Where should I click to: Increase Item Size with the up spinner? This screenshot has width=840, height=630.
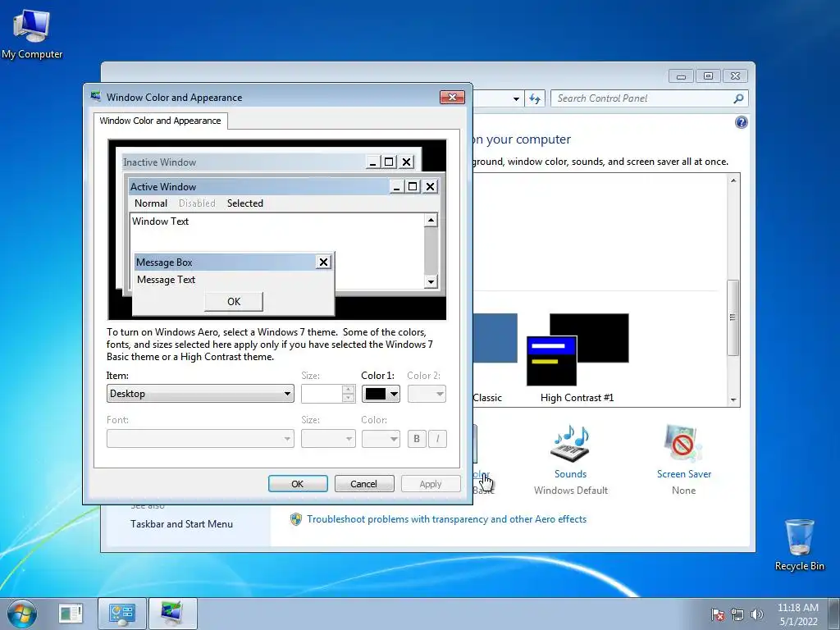tap(348, 390)
